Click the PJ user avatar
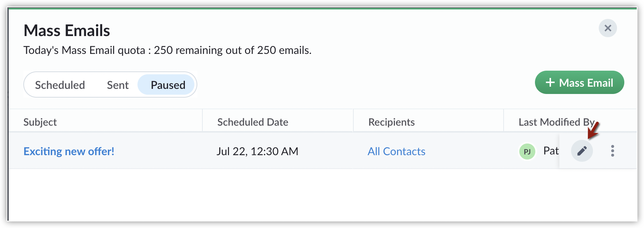 click(x=527, y=152)
